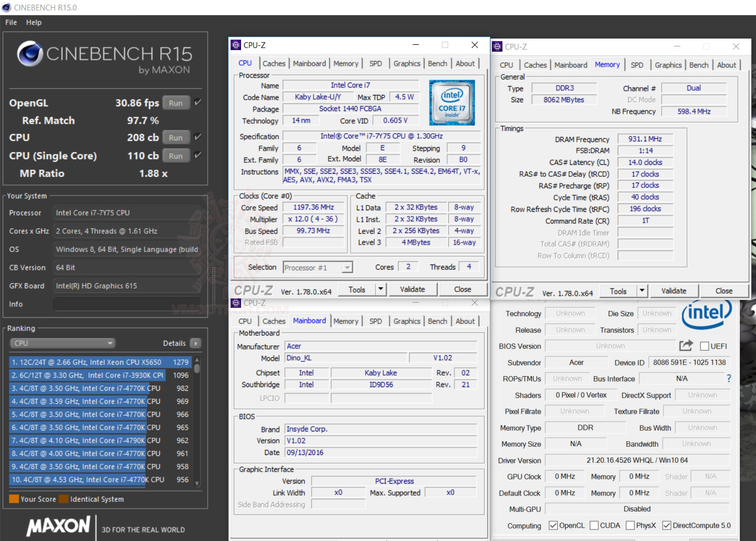Screen dimensions: 756x541
Task: Select ranking row 2 Intel Core i7-3930K
Action: [100, 375]
